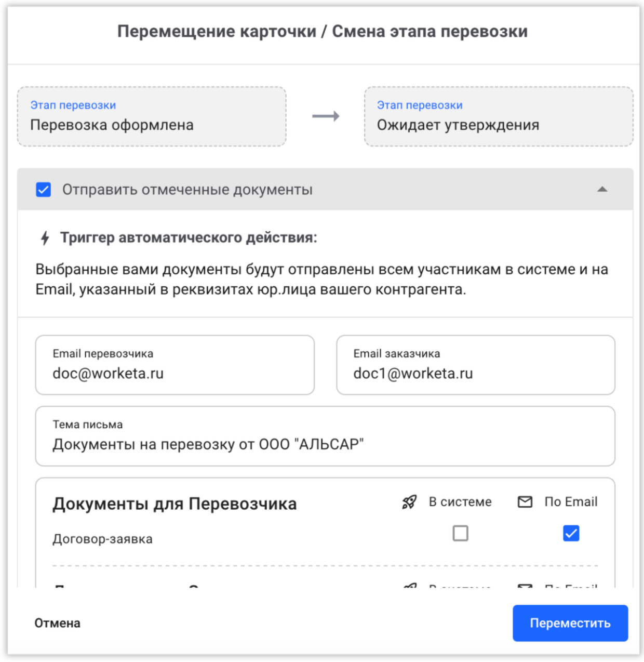Uncheck Отправить отмеченные документы
The height and width of the screenshot is (662, 644).
43,190
